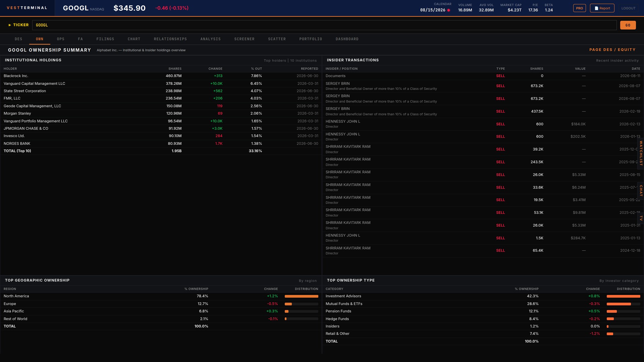
Task: Switch to the DES tab
Action: [x=18, y=39]
